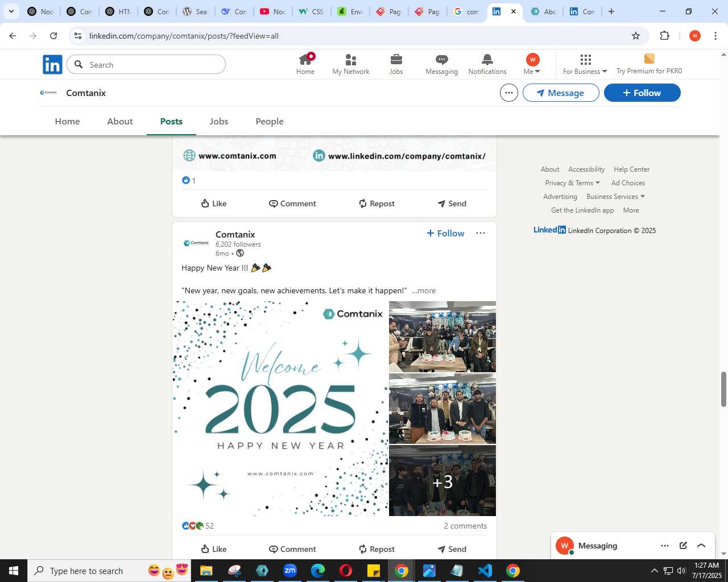Viewport: 728px width, 582px height.
Task: Expand the For Business menu
Action: pyautogui.click(x=585, y=64)
